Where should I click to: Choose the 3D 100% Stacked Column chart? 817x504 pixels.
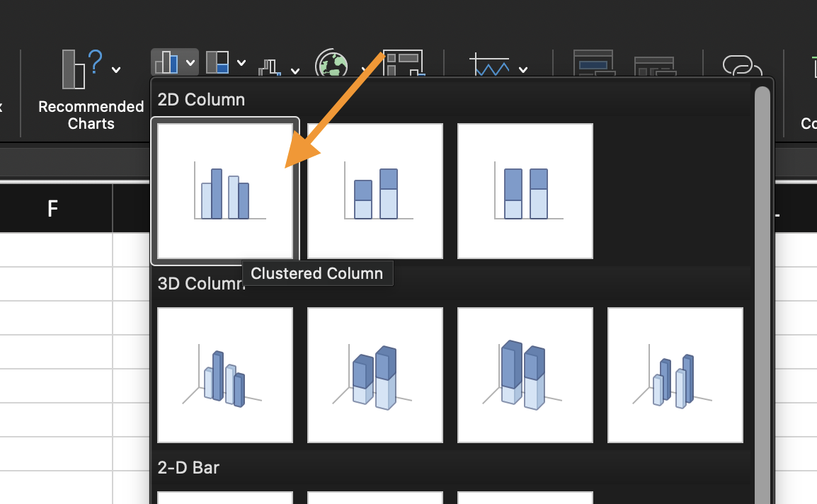(525, 375)
